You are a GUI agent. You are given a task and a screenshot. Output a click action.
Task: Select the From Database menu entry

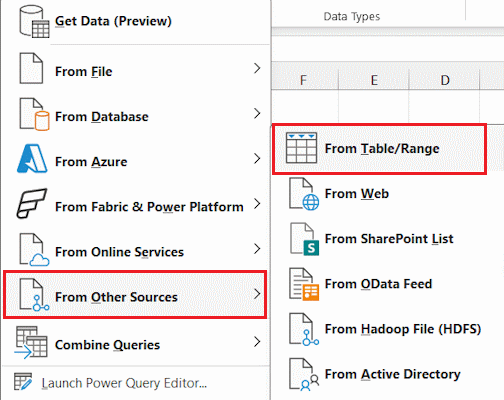click(135, 114)
